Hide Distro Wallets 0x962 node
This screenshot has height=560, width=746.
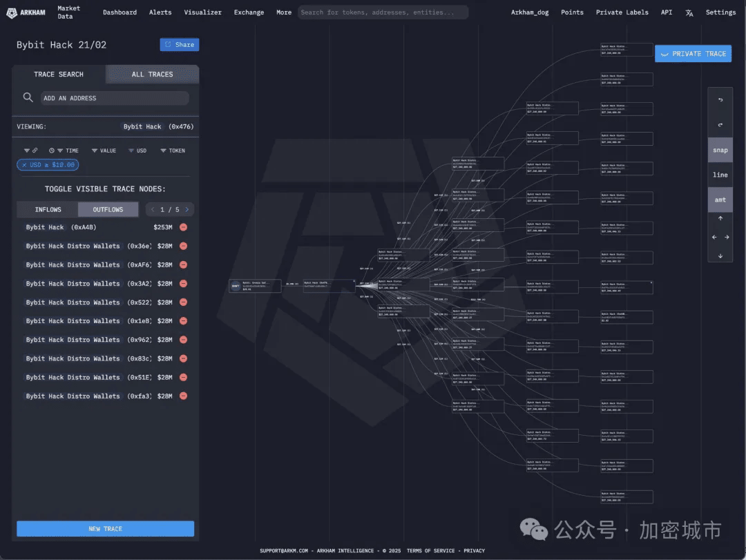click(x=183, y=340)
